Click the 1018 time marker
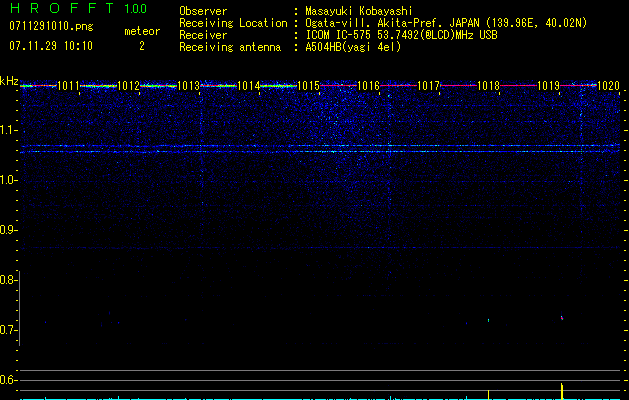629x400 pixels. 488,85
